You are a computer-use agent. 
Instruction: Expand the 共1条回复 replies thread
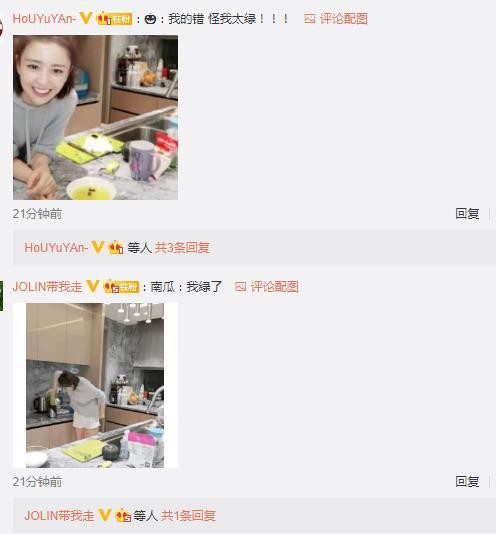(x=188, y=515)
